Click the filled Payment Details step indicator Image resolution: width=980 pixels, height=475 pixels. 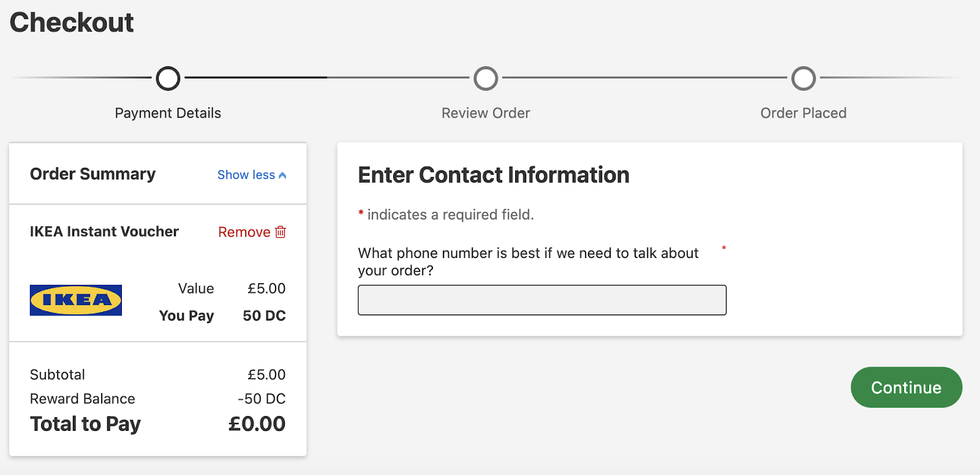168,78
